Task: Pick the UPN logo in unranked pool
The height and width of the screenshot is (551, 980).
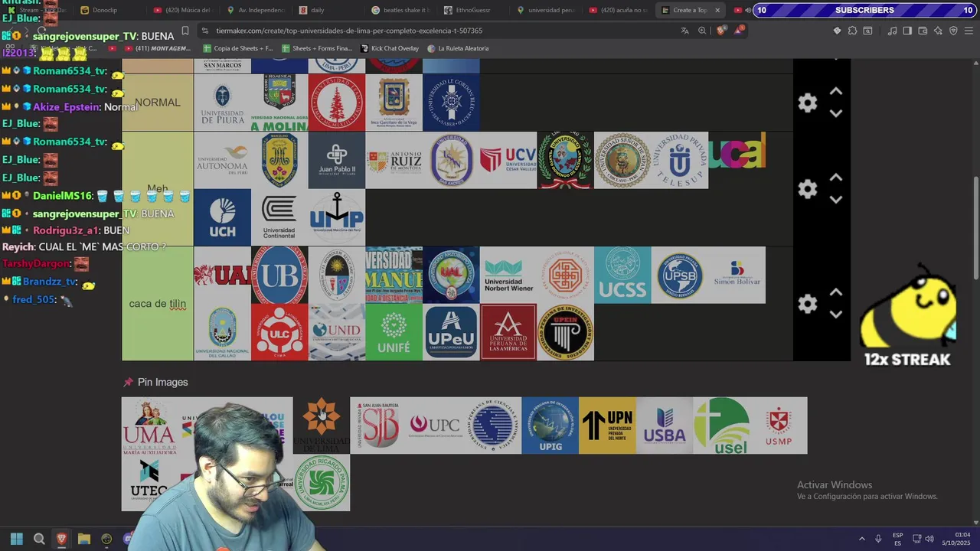Action: tap(607, 425)
